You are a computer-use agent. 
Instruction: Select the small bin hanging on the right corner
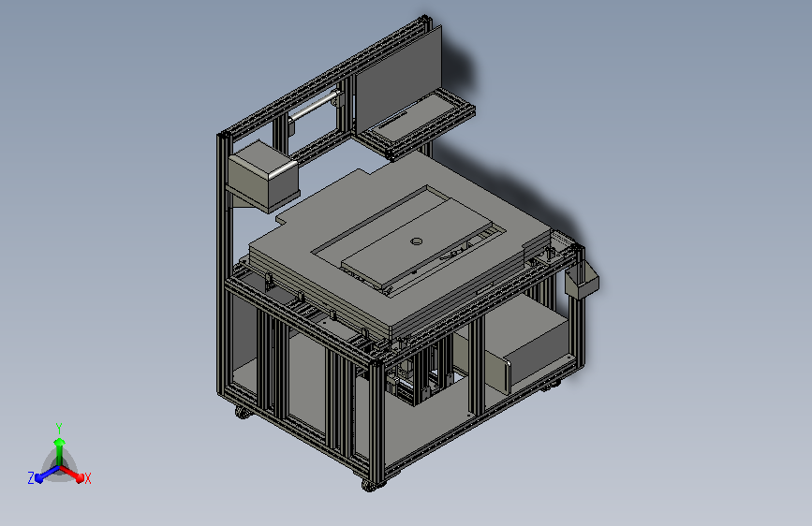pos(582,282)
